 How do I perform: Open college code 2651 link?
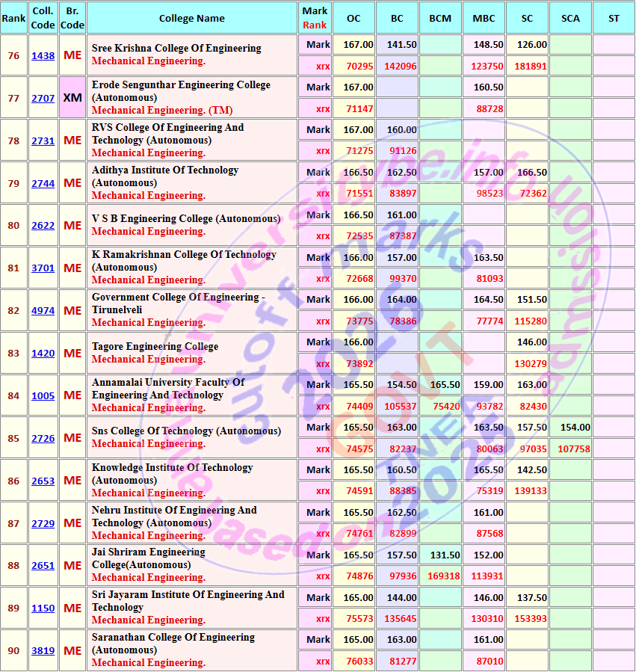(43, 566)
